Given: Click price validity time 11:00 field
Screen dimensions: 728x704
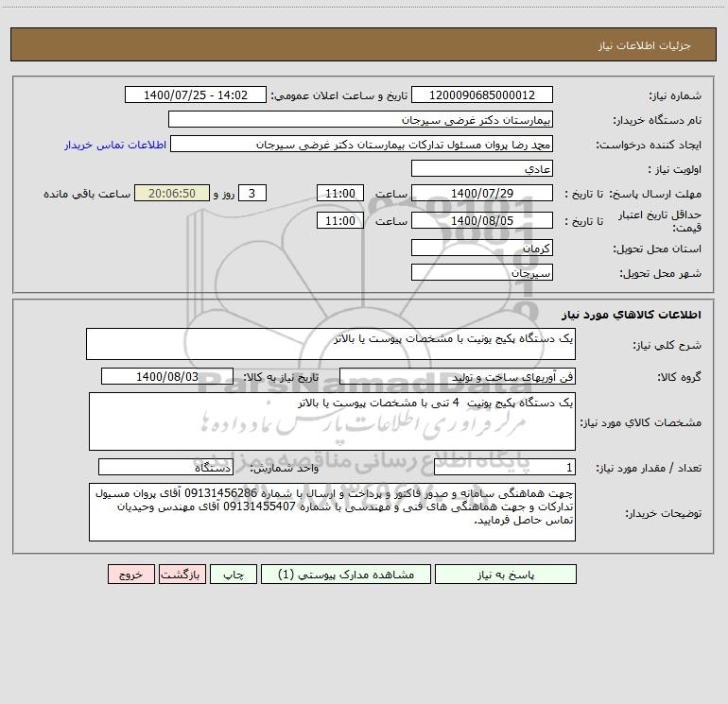Looking at the screenshot, I should click(339, 220).
